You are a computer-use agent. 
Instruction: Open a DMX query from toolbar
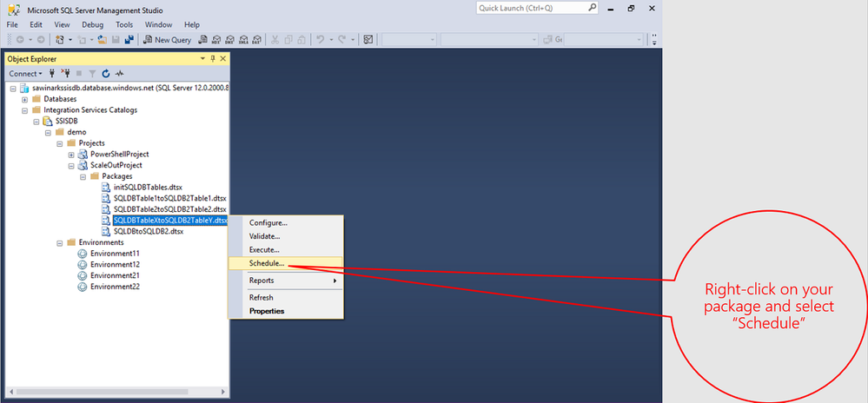click(229, 40)
